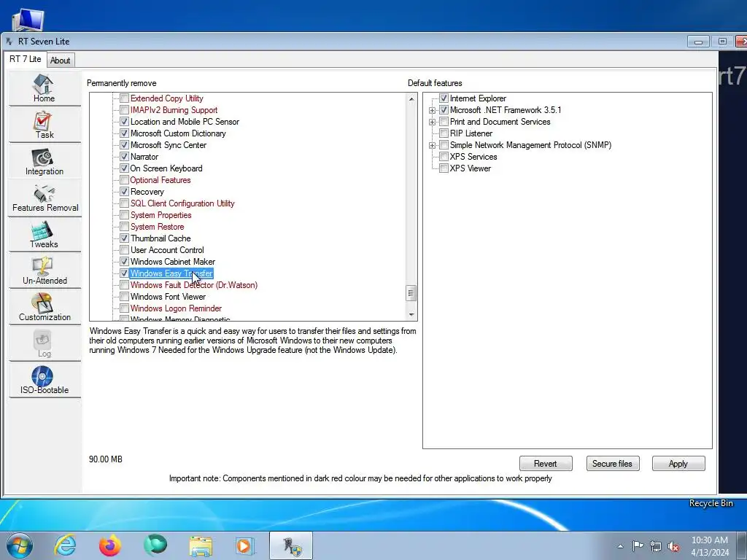Uncheck Internet Explorer in Default features
Screen dimensions: 747x560
(x=444, y=98)
